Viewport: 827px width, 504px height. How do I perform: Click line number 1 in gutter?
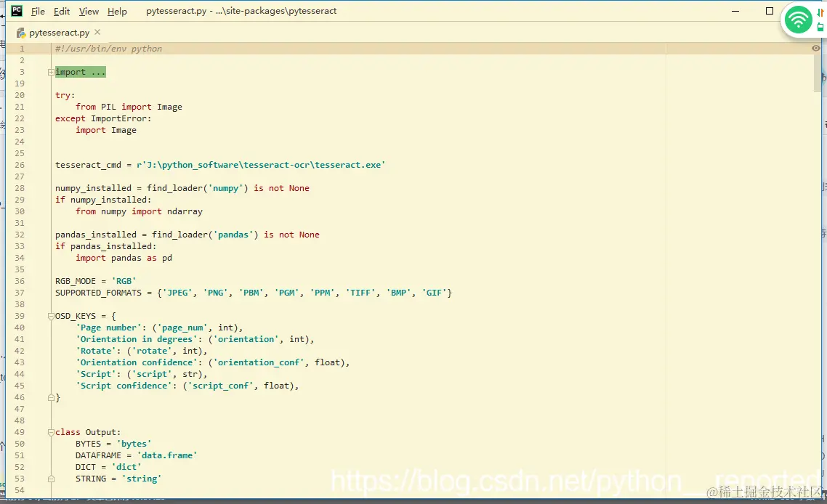pyautogui.click(x=22, y=49)
